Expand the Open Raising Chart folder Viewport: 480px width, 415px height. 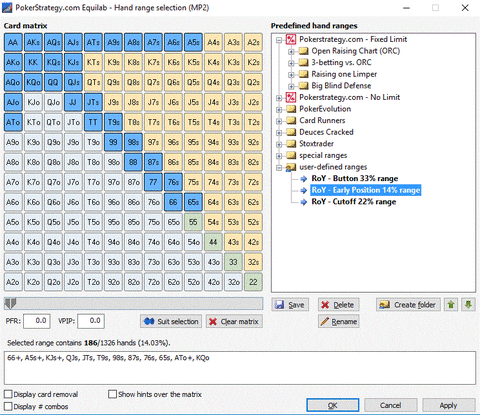pyautogui.click(x=291, y=52)
